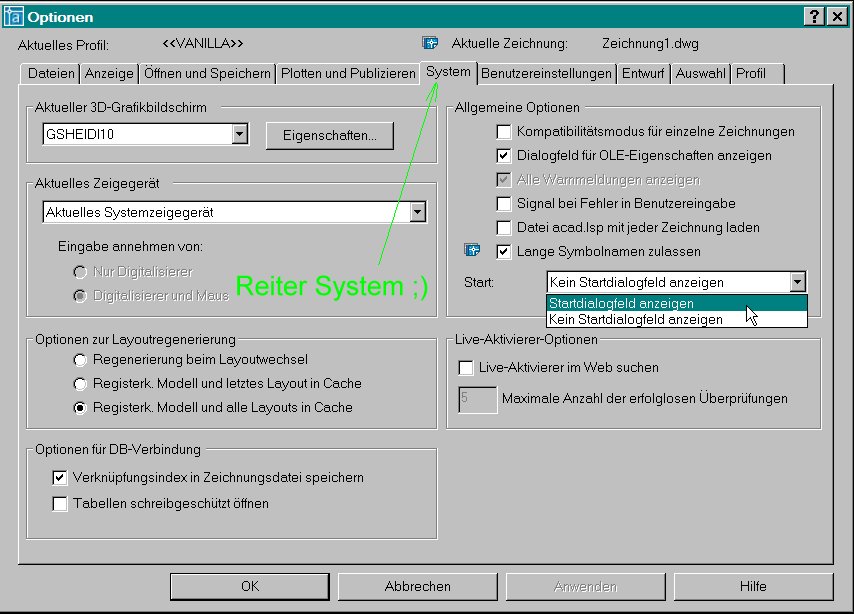The image size is (854, 614).
Task: Click the drawing icon beside Aktuelle Zeichnung
Action: tap(430, 42)
